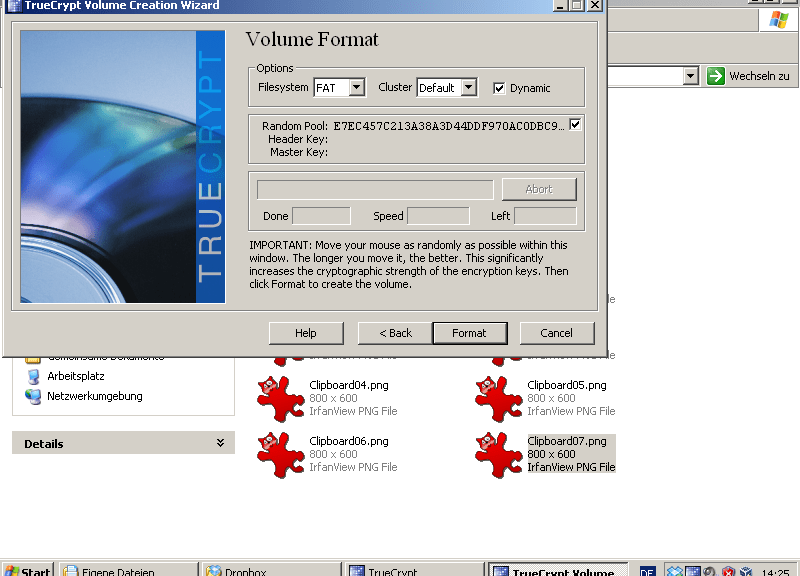The image size is (800, 576).
Task: Click the Speed value field
Action: pos(438,216)
